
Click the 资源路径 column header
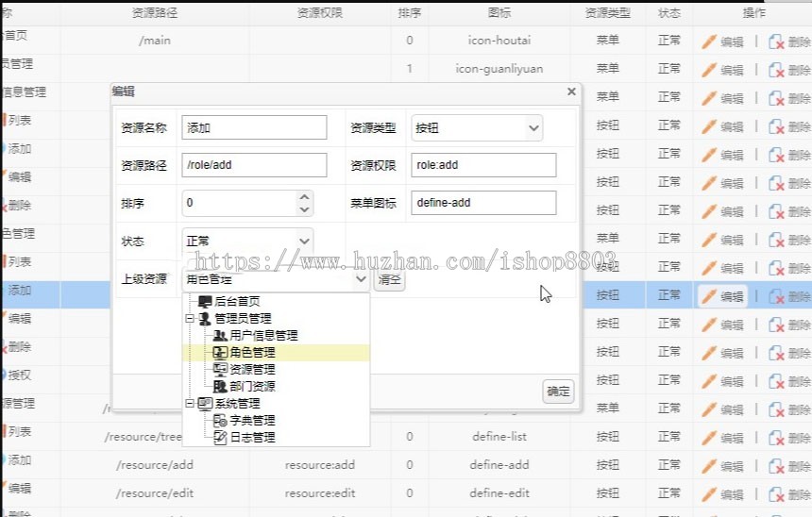tap(155, 13)
